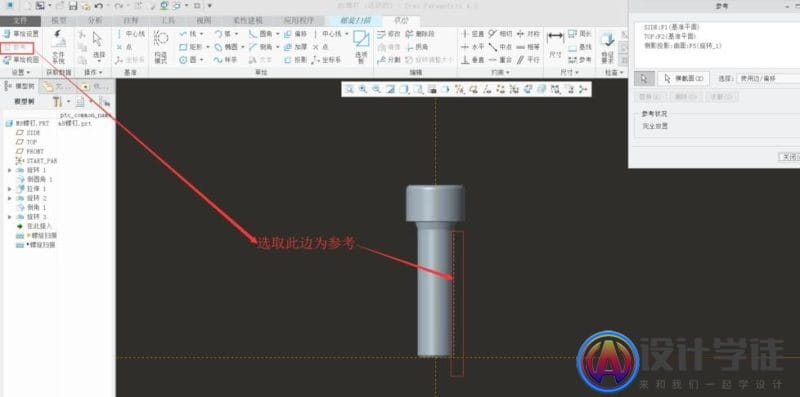The height and width of the screenshot is (397, 800).
Task: Choose the datum Point (点) tool
Action: pyautogui.click(x=124, y=47)
